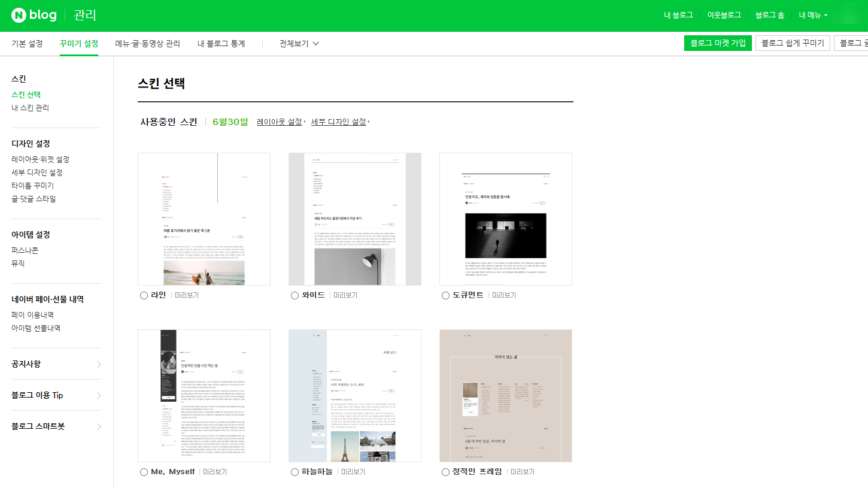Click the 도큐먼트 skin thumbnail
The height and width of the screenshot is (488, 868).
(x=506, y=219)
